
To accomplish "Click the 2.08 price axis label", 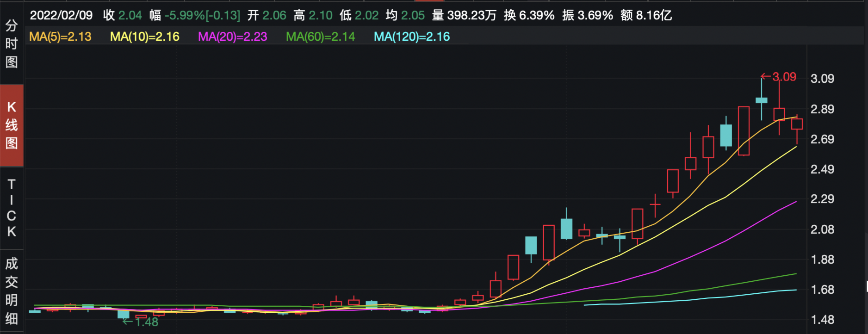I will tap(822, 229).
